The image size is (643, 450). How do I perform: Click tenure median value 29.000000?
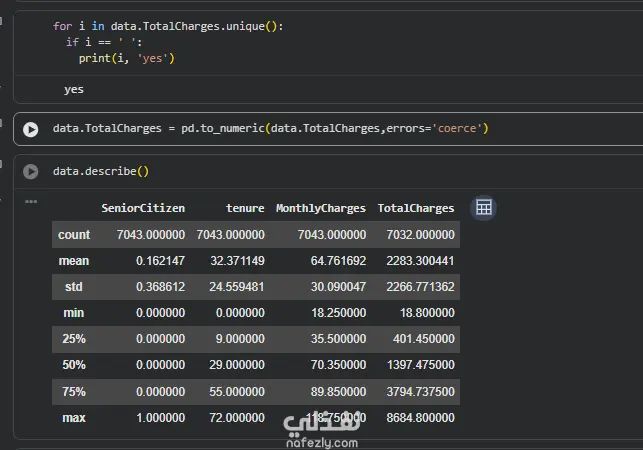tap(237, 365)
